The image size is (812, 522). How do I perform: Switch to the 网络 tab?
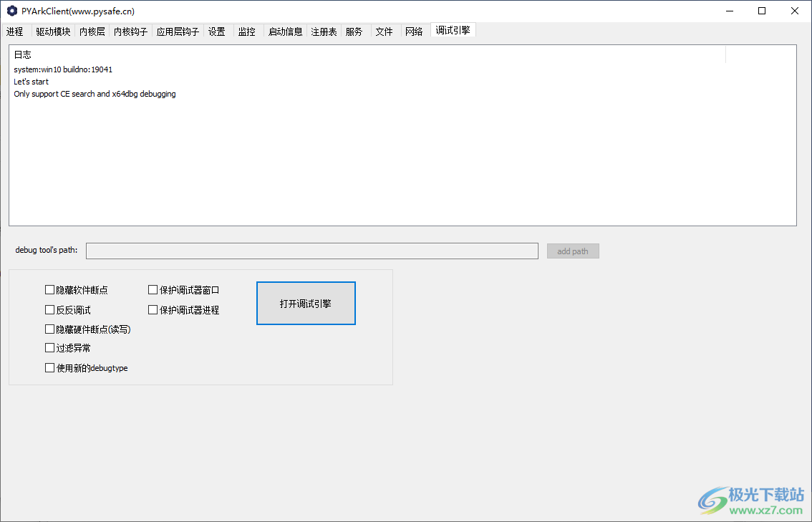415,32
